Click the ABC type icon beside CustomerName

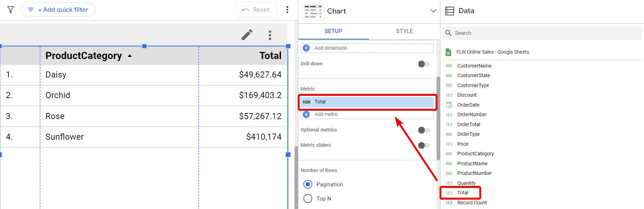click(449, 66)
